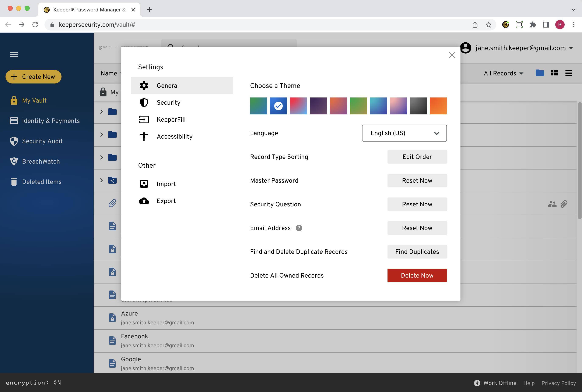582x392 pixels.
Task: Open the hamburger menu in the sidebar
Action: pyautogui.click(x=14, y=54)
